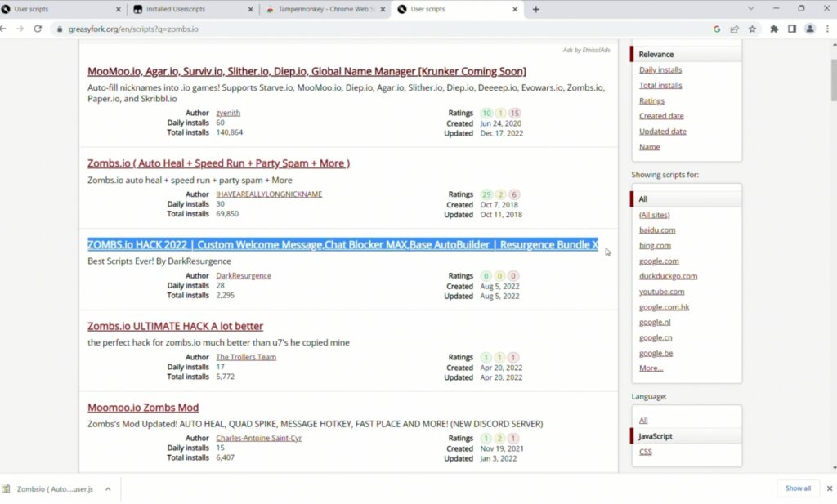Filter scripts for google.nl
The image size is (837, 504).
pyautogui.click(x=655, y=322)
